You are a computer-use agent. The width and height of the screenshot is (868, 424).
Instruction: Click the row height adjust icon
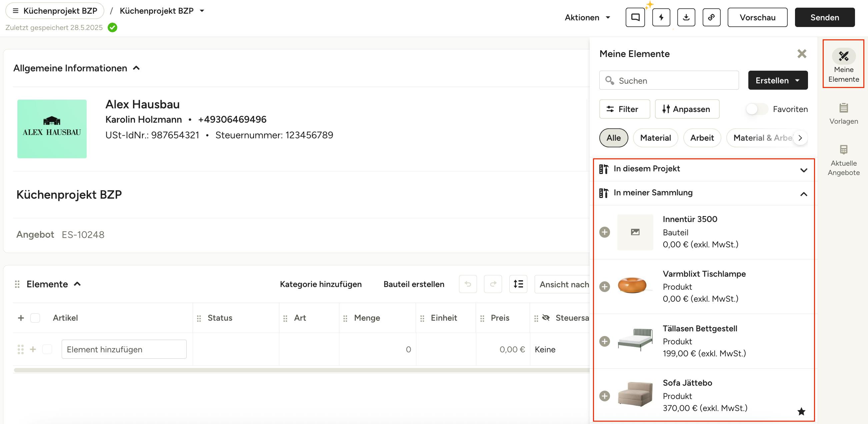point(518,284)
